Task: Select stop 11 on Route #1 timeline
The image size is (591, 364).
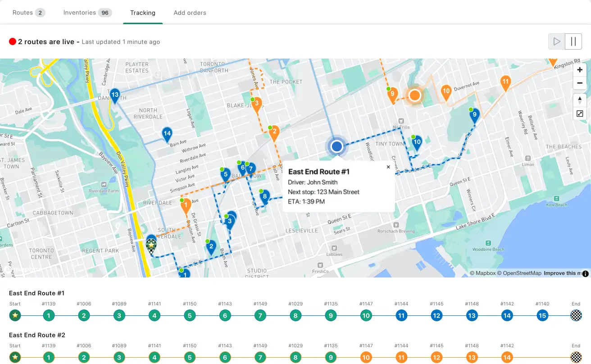Action: (x=401, y=315)
